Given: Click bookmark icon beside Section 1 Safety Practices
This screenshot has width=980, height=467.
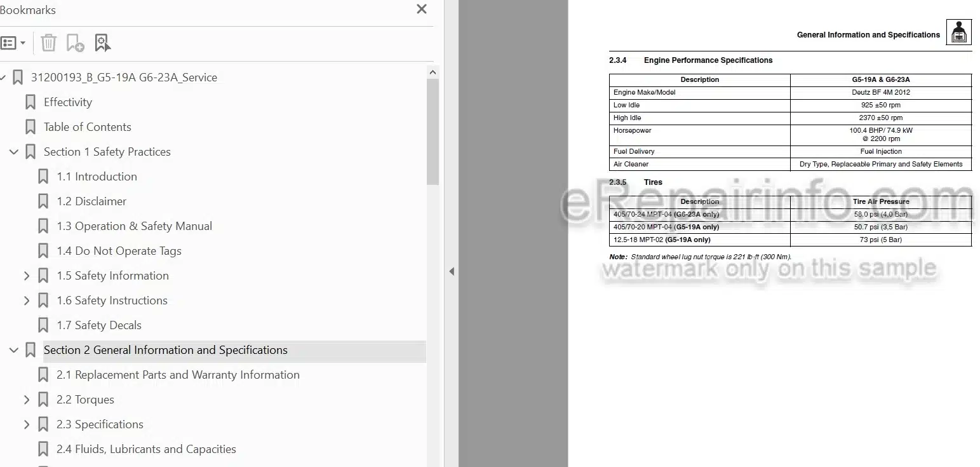Looking at the screenshot, I should click(x=30, y=152).
